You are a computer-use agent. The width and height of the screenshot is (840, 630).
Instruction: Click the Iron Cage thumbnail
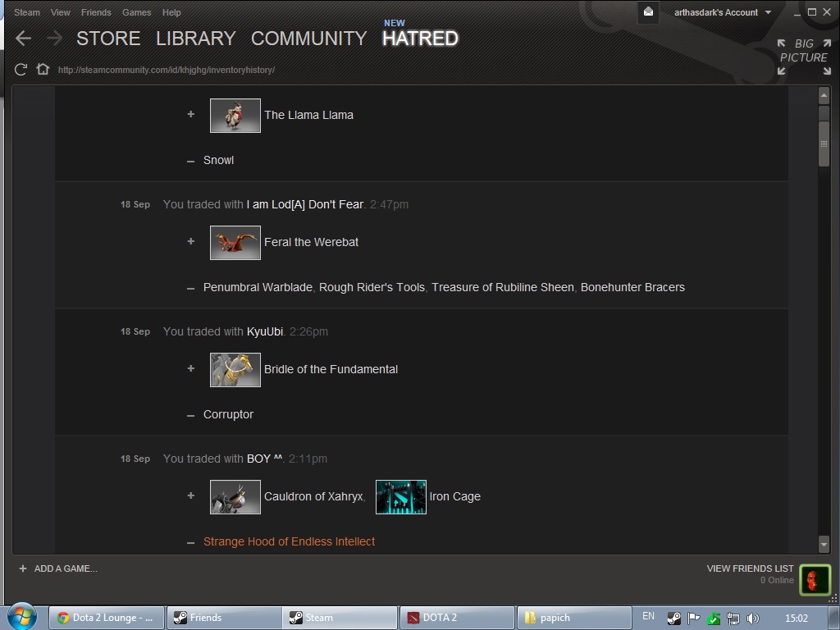(x=400, y=497)
